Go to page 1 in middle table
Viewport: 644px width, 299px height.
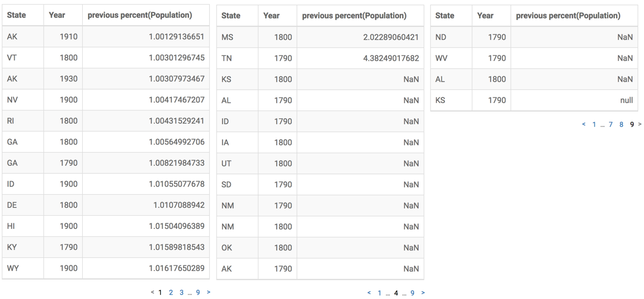(379, 293)
